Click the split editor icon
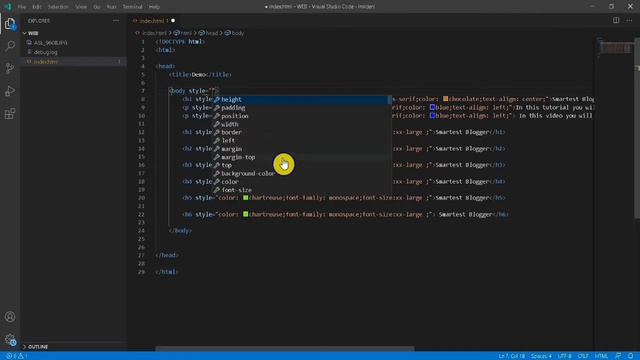Viewport: 640px width, 360px height. [616, 20]
